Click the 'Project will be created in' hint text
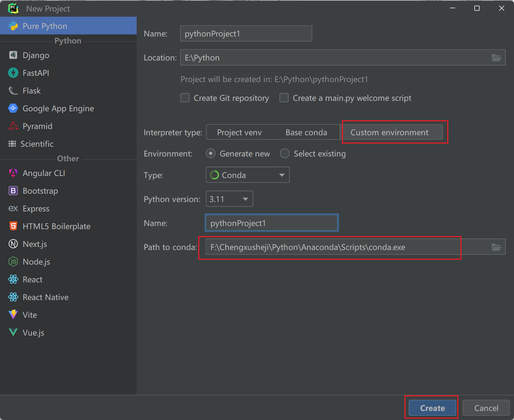This screenshot has width=514, height=420. pos(274,79)
